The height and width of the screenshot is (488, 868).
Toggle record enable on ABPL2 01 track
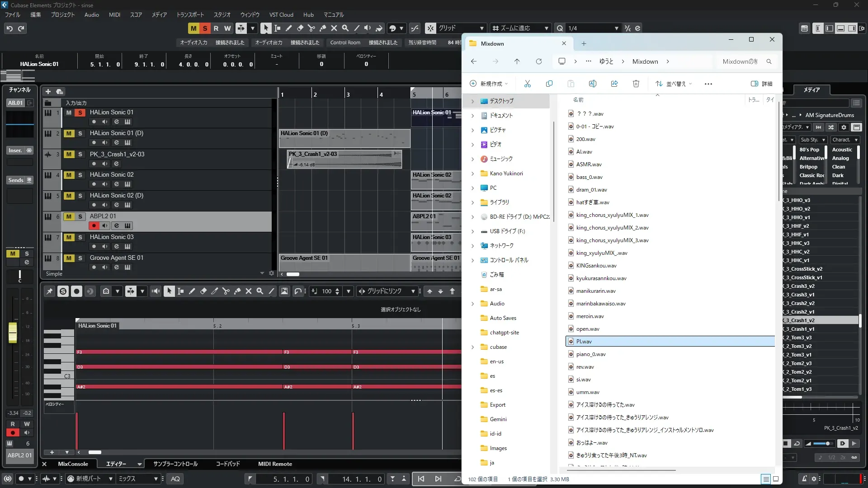click(94, 225)
